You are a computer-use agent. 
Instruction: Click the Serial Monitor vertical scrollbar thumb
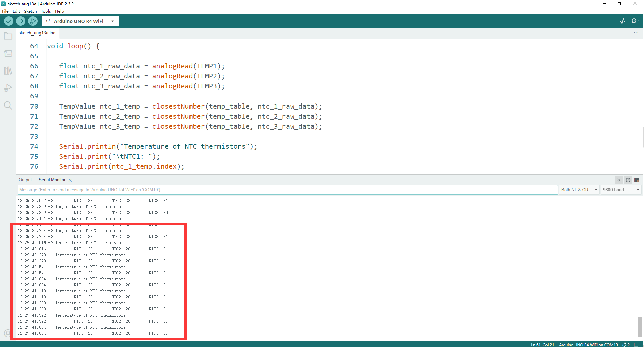(x=640, y=326)
